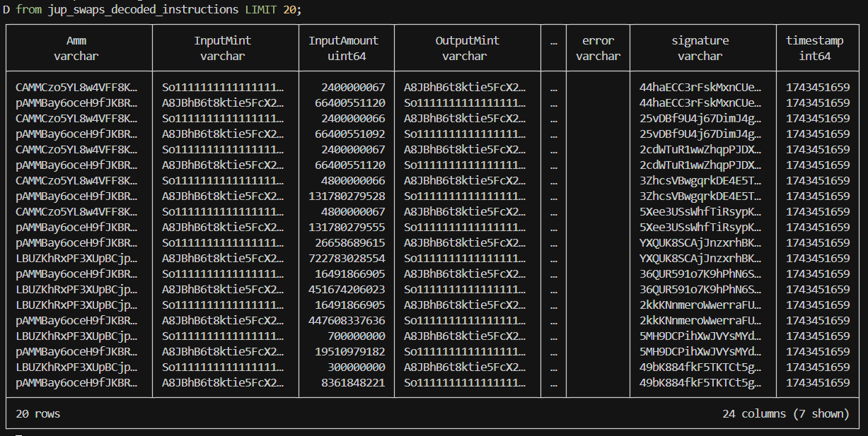Click the LIMIT keyword in the query

coord(260,10)
